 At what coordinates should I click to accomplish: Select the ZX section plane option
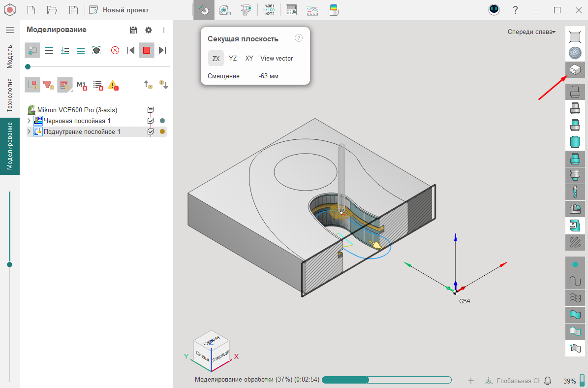pos(216,58)
